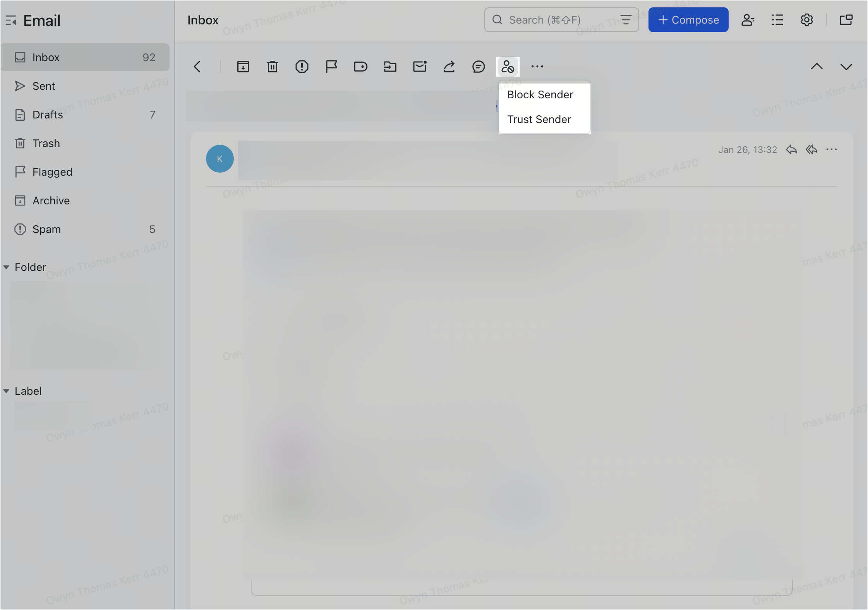Screen dimensions: 868x610
Task: Collapse the Label section
Action: (x=7, y=391)
